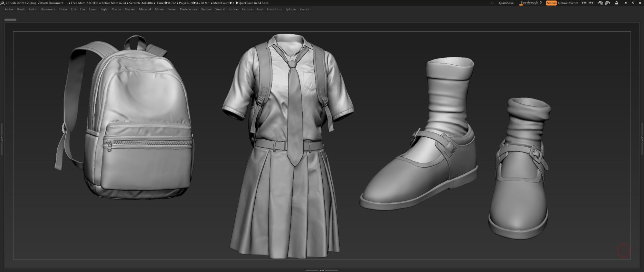Toggle the Menus button off
The height and width of the screenshot is (272, 644).
pyautogui.click(x=551, y=3)
